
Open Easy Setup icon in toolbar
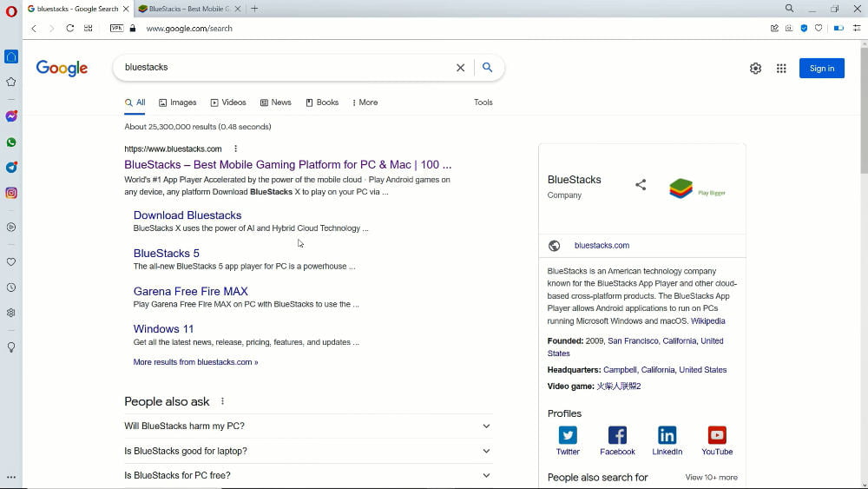click(857, 29)
